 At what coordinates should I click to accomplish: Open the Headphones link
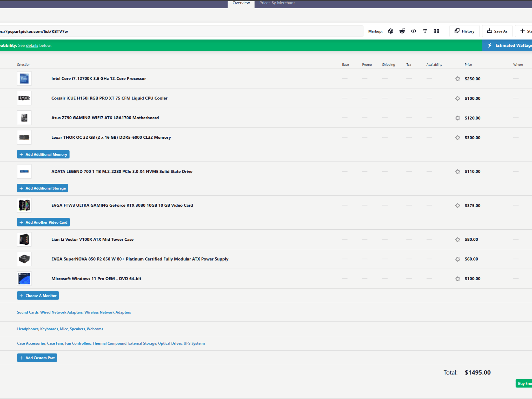28,329
